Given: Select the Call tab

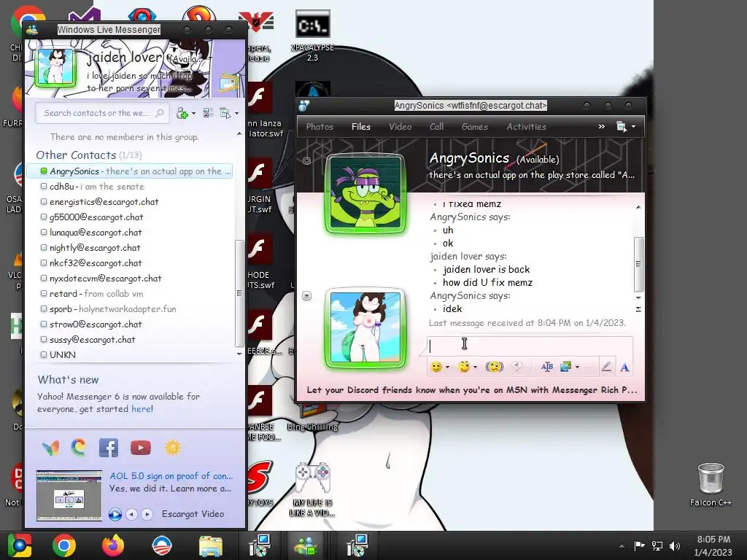Looking at the screenshot, I should click(436, 127).
